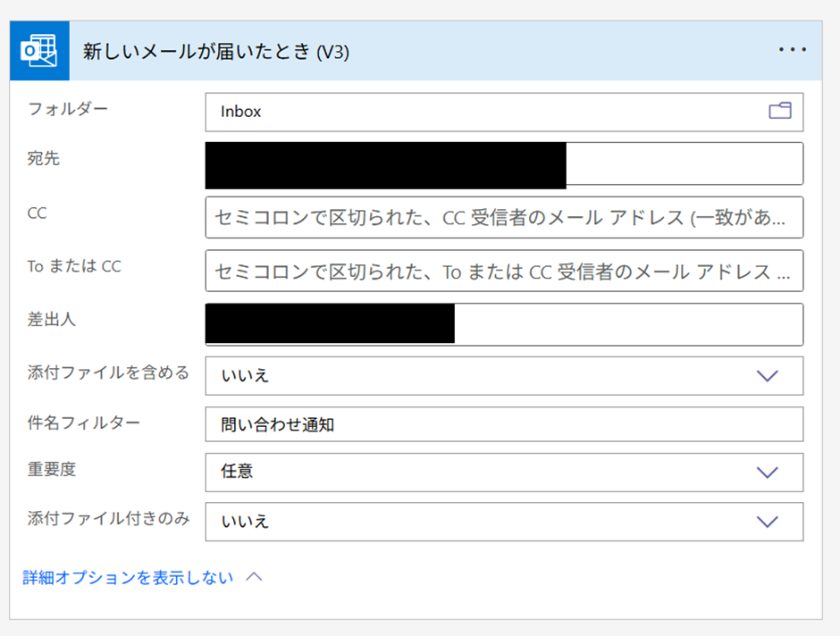Screen dimensions: 840x636
Task: Click 詳細オプションを表示しない link
Action: 128,577
